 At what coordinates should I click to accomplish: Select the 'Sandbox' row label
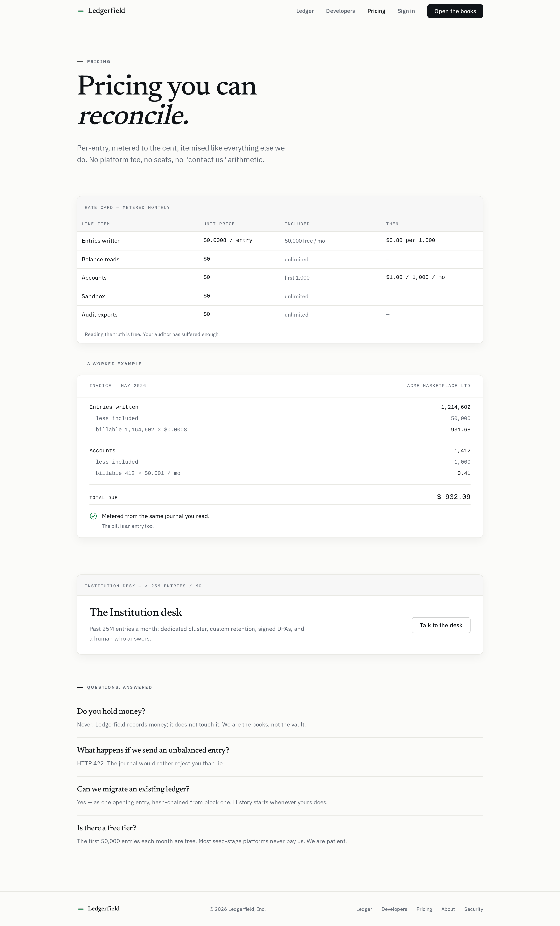93,296
